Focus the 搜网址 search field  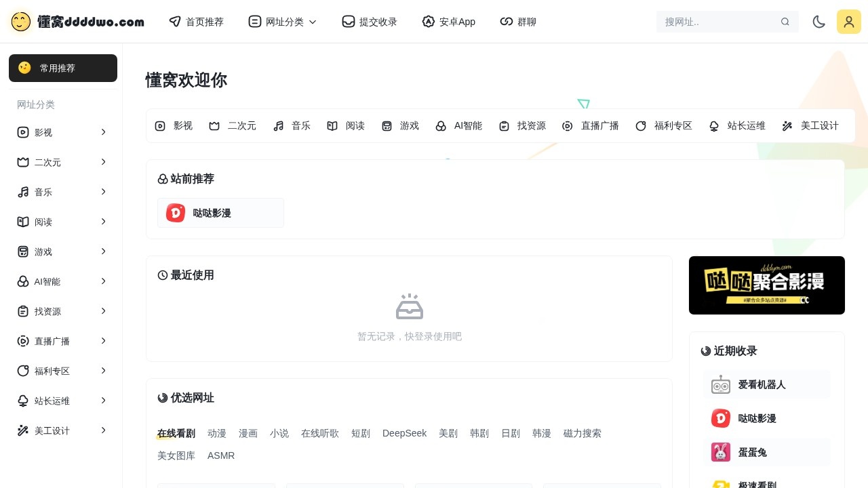point(728,22)
